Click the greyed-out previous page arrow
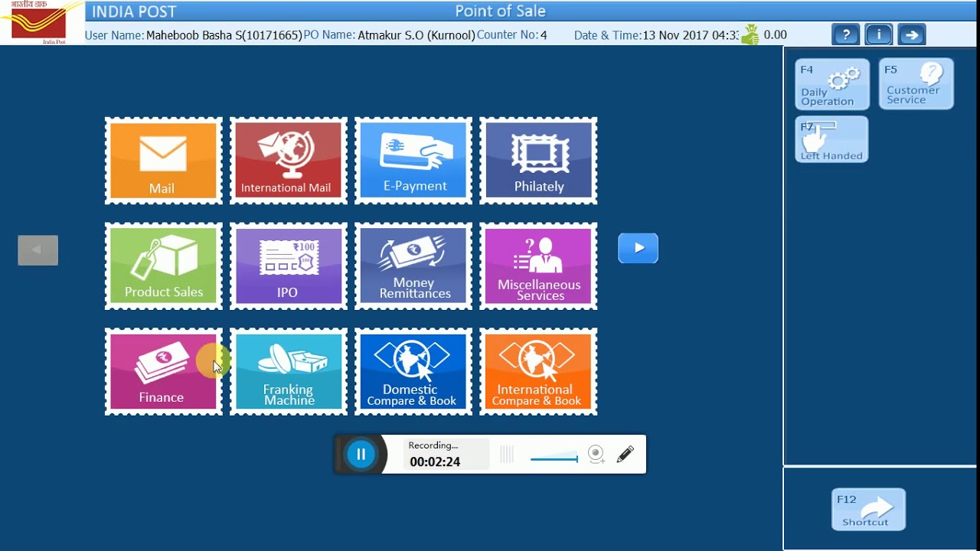 [38, 250]
